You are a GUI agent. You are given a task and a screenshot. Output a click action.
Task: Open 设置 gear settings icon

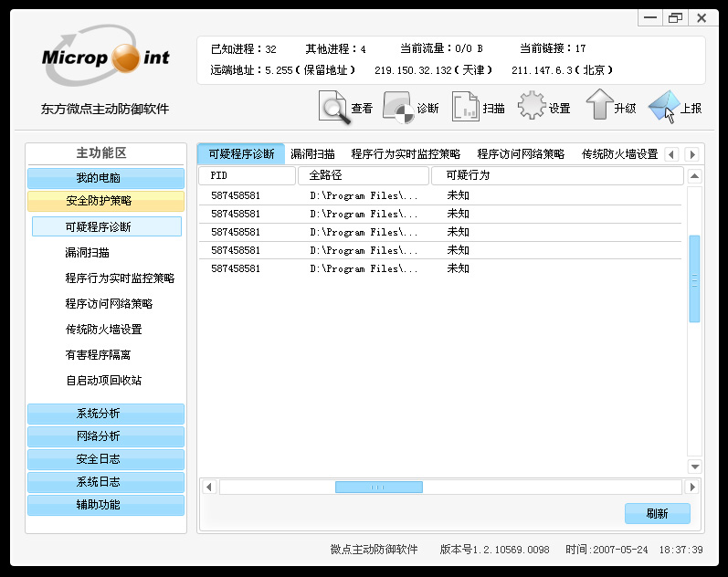[x=532, y=107]
